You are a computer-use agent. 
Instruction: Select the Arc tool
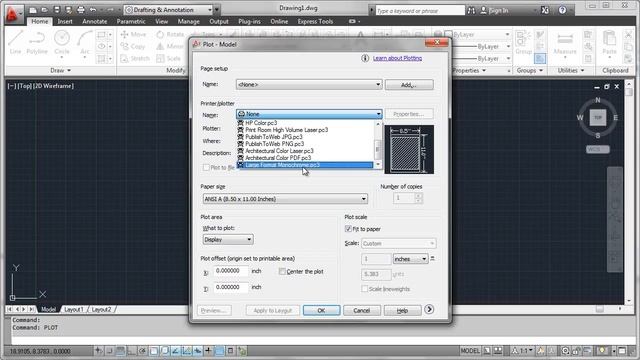[84, 42]
